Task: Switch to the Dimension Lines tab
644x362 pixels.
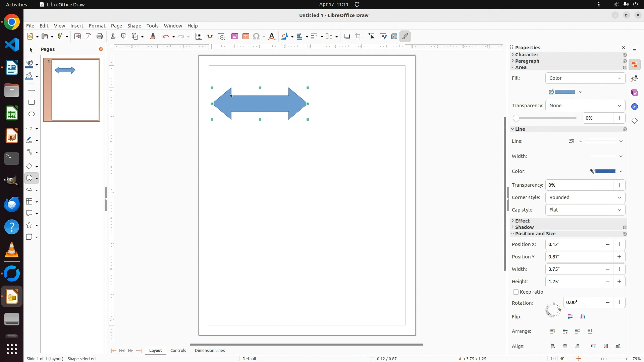Action: coord(210,351)
